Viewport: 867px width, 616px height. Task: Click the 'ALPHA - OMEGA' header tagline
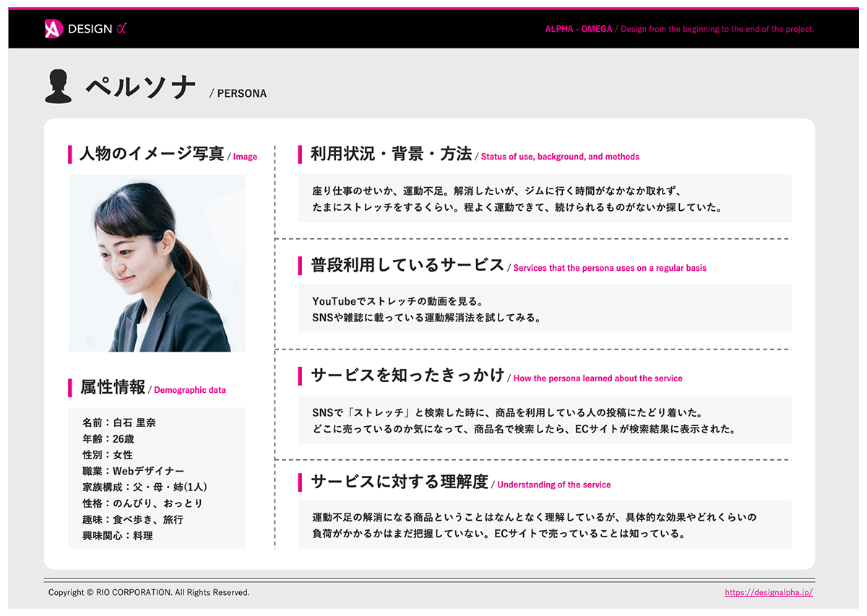(579, 29)
